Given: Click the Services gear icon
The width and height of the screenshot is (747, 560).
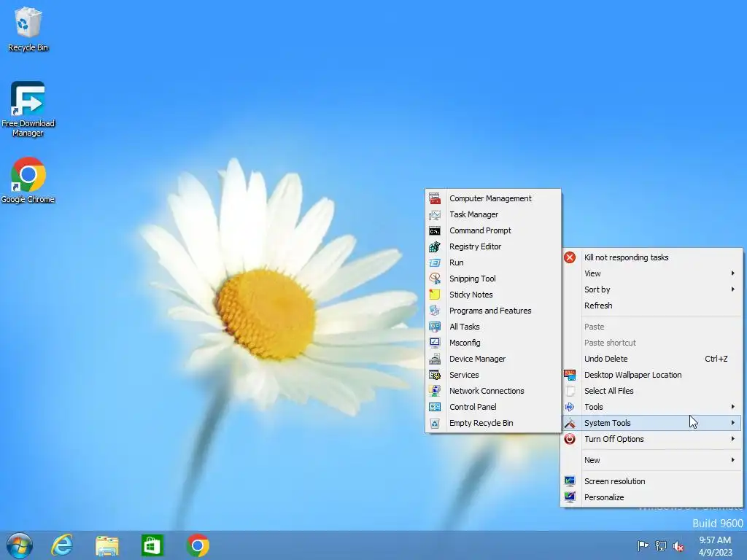Looking at the screenshot, I should [435, 375].
